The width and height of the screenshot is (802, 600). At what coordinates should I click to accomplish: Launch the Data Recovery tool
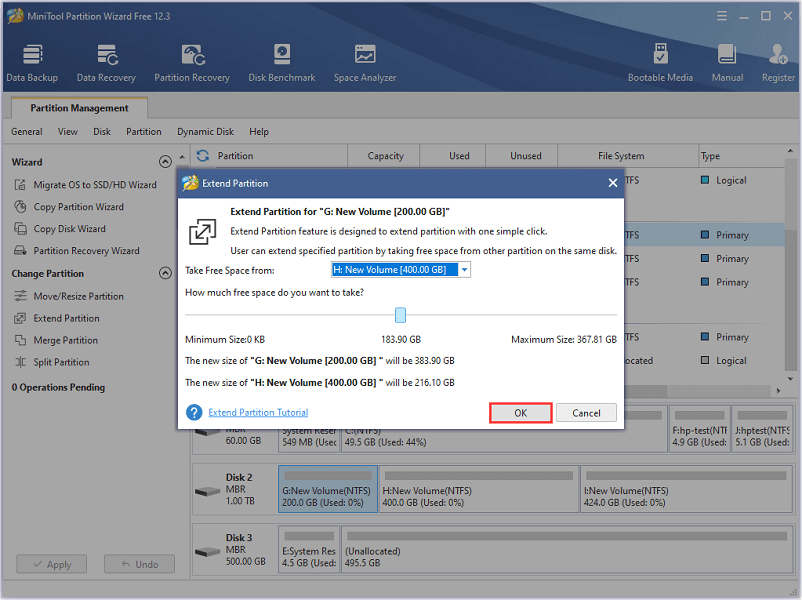(x=106, y=64)
